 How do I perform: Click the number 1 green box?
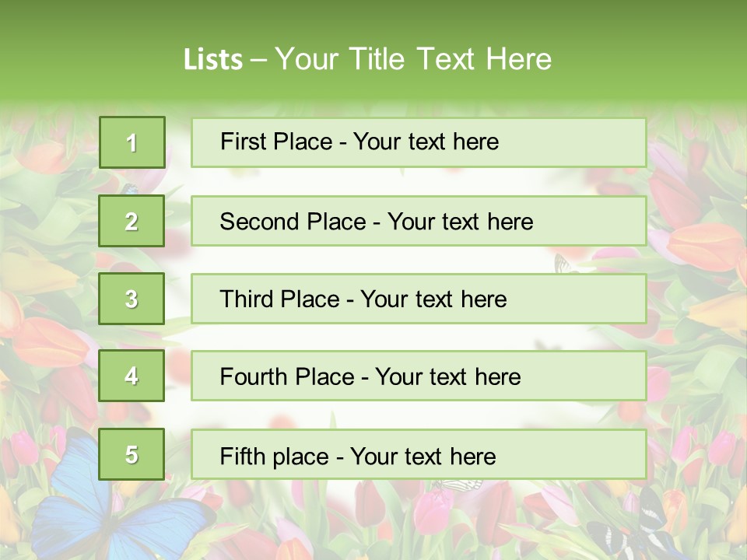pyautogui.click(x=132, y=142)
